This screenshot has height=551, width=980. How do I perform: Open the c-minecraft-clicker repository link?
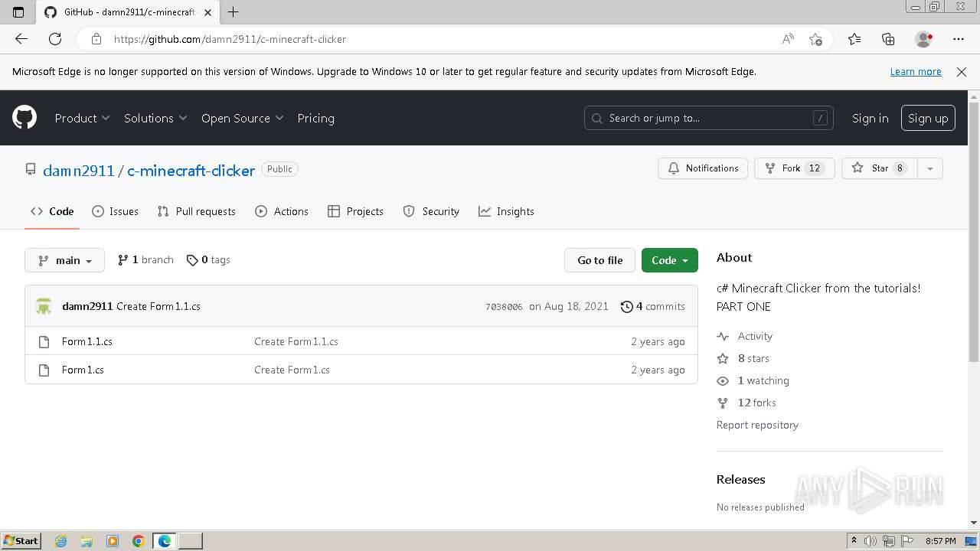pos(191,171)
